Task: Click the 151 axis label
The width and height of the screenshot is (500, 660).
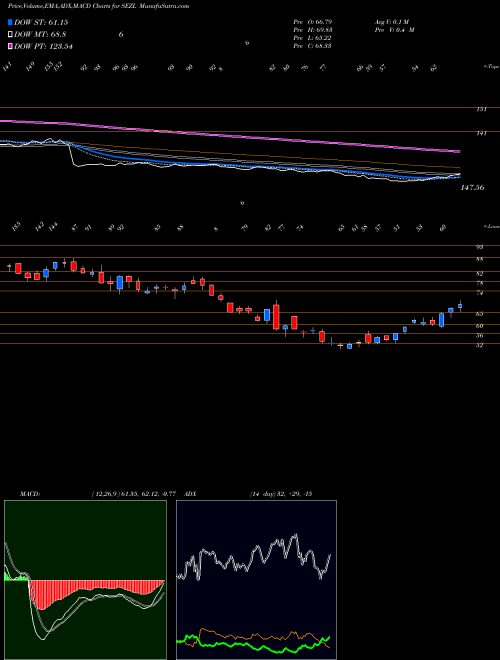Action: coord(481,109)
